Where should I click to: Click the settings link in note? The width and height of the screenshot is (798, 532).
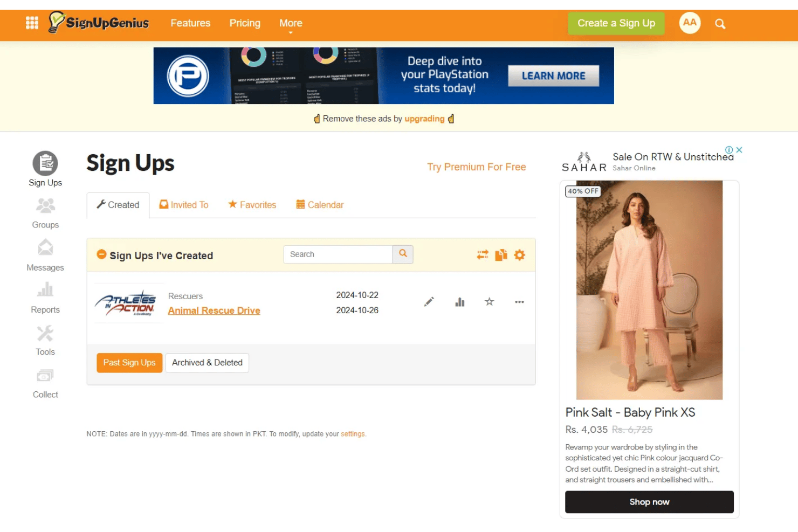click(353, 434)
